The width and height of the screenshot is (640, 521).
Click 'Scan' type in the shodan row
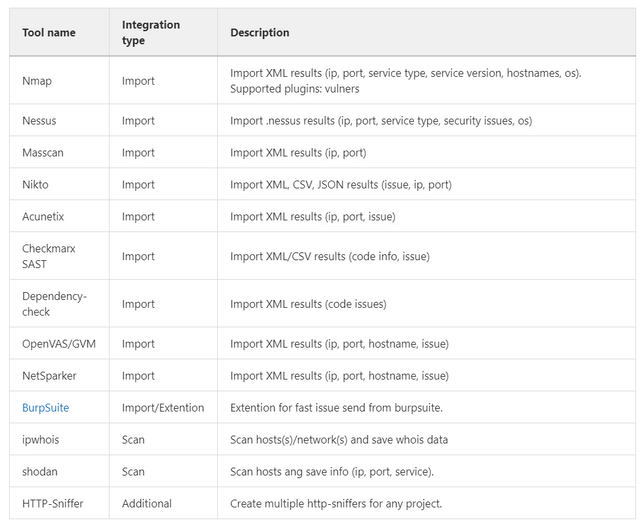[133, 472]
